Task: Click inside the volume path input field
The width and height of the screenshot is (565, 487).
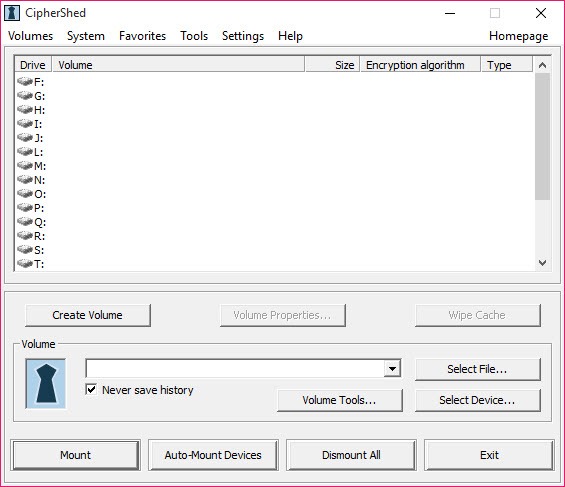Action: click(x=235, y=368)
